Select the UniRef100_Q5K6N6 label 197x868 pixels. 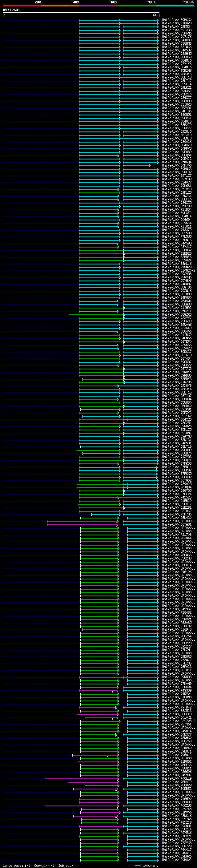coord(177,33)
